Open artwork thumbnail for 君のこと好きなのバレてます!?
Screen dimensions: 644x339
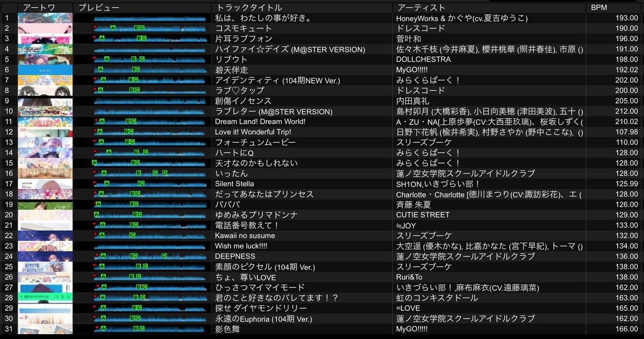(x=46, y=298)
